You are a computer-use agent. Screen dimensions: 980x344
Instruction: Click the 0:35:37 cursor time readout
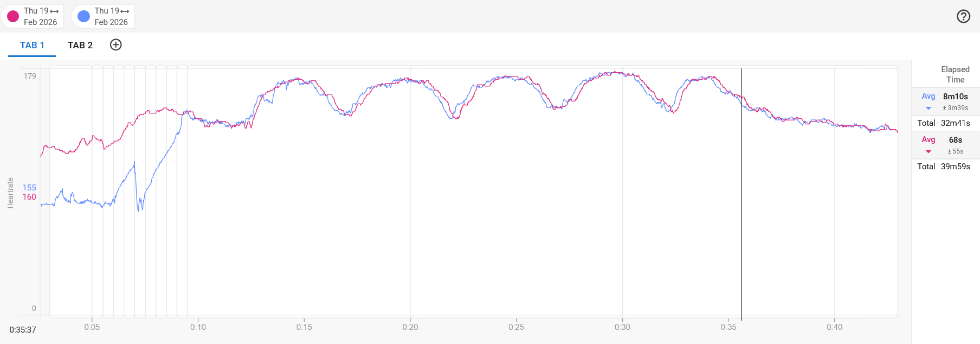pos(23,330)
